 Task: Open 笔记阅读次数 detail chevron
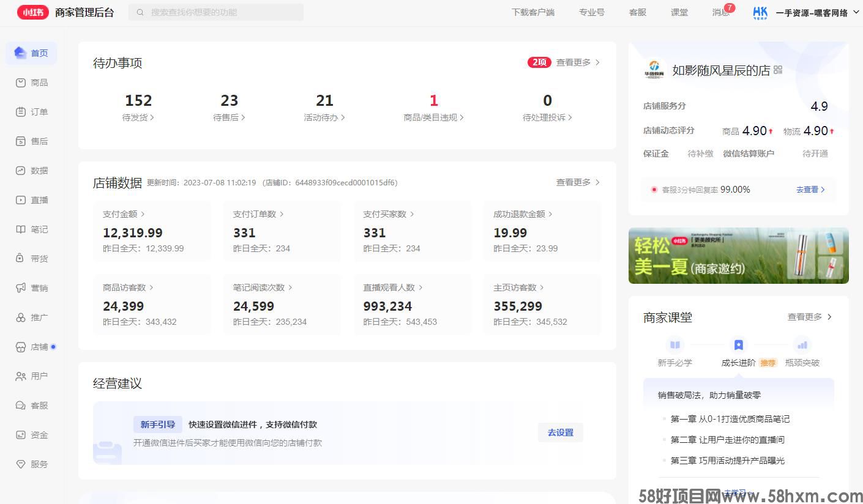(x=290, y=287)
